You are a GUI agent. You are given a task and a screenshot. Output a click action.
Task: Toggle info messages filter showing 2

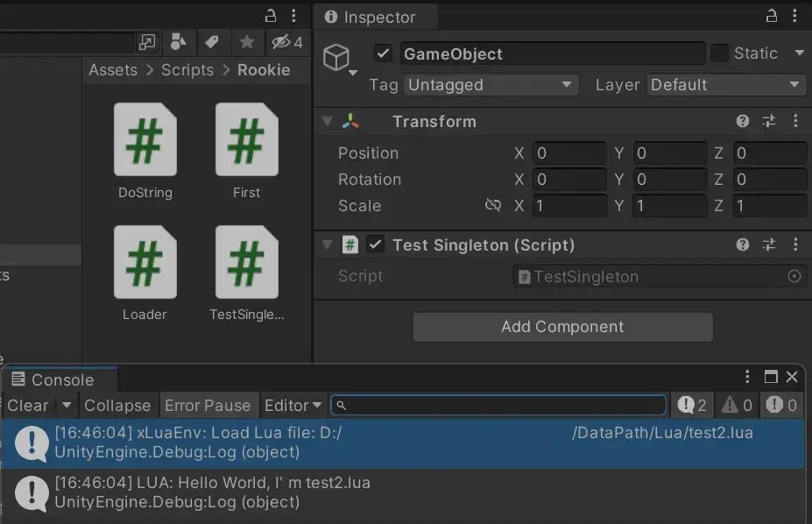click(692, 405)
